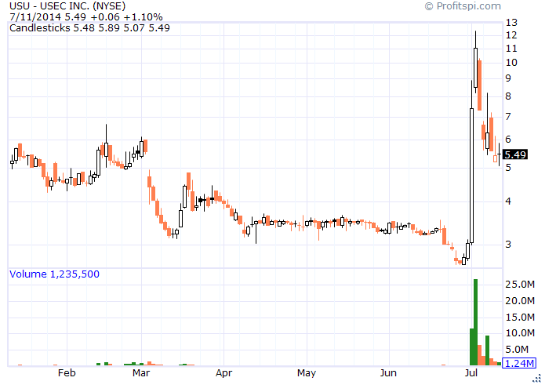Image resolution: width=556 pixels, height=392 pixels.
Task: Click the 'May' month label on the time axis
Action: (307, 373)
